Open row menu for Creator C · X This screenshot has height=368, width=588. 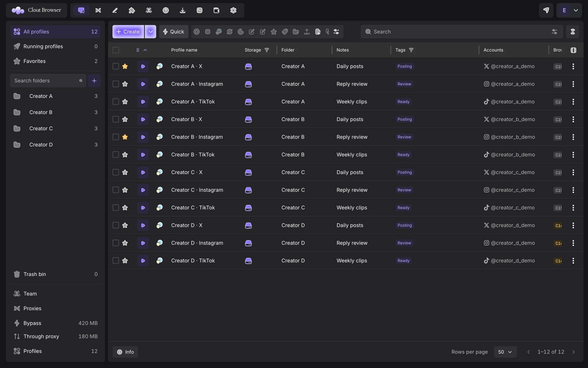click(573, 172)
